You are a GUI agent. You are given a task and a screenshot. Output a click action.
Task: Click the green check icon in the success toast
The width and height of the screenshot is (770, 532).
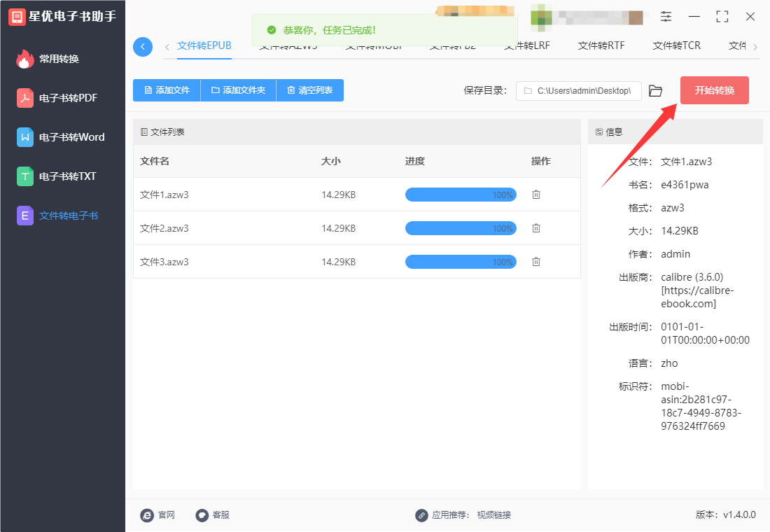tap(272, 31)
